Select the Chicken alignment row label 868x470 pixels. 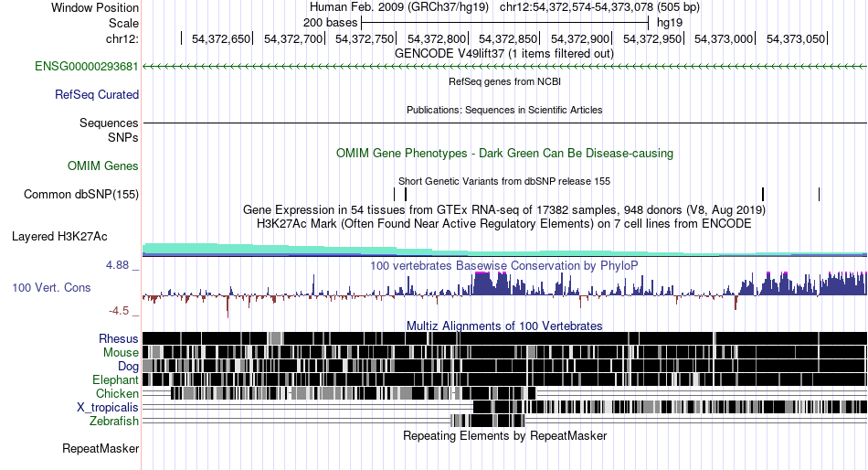pos(117,393)
